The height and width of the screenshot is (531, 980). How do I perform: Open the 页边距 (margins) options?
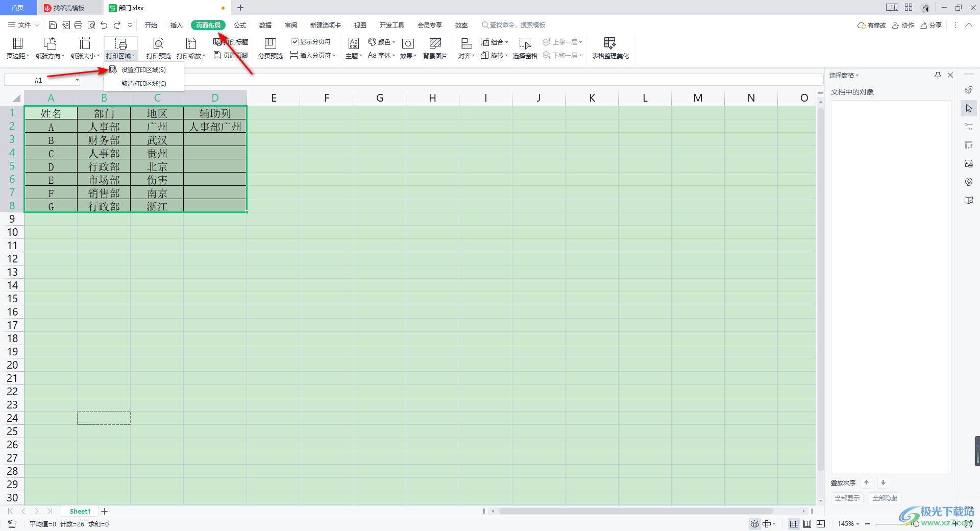(18, 49)
